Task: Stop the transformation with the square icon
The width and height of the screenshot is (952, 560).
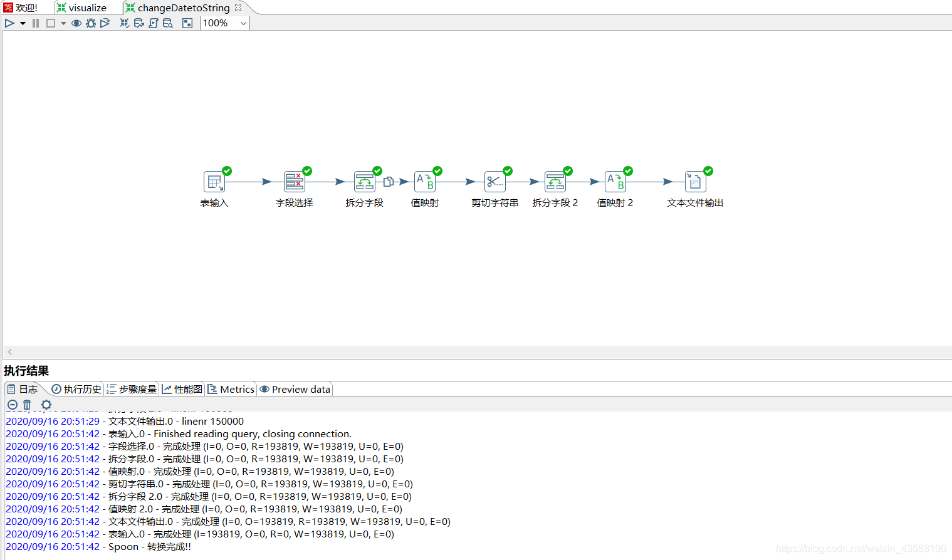Action: tap(51, 23)
